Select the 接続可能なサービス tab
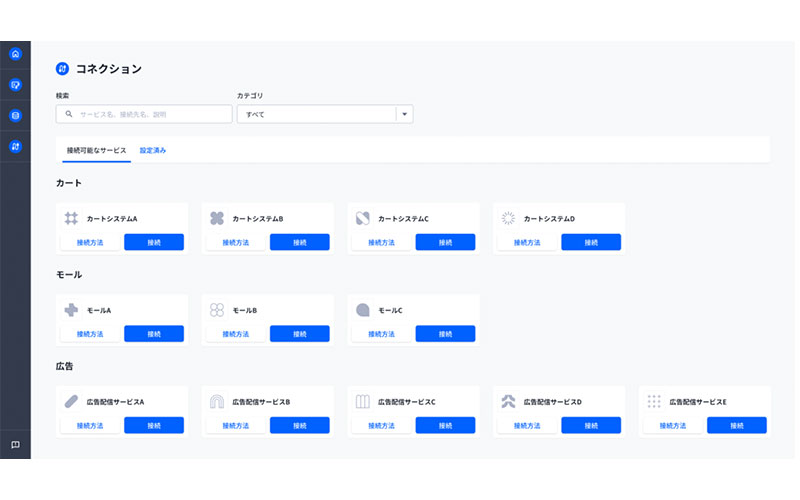Image resolution: width=800 pixels, height=500 pixels. 96,151
